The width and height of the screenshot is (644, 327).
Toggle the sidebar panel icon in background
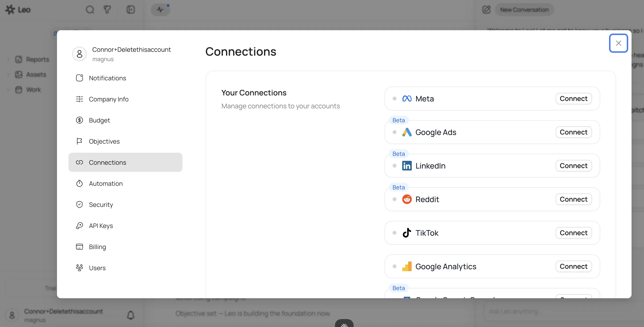pos(130,10)
